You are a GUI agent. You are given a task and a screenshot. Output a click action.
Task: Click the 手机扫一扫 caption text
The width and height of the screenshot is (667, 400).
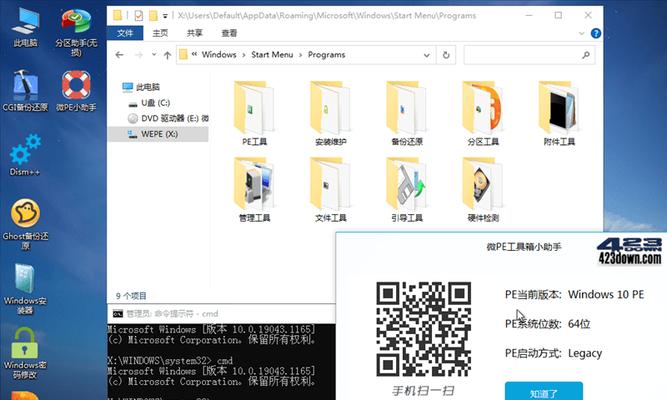(x=423, y=391)
